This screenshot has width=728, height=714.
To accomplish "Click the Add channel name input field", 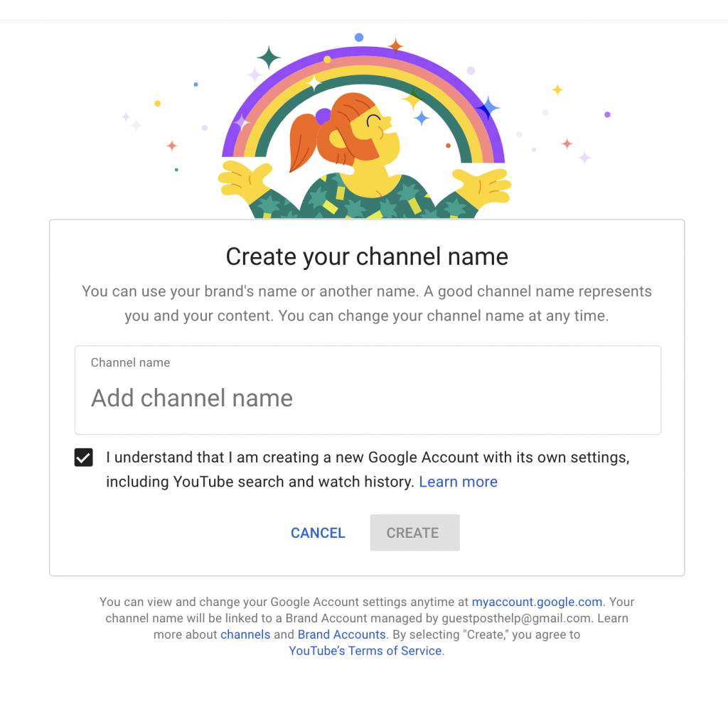I will pyautogui.click(x=368, y=398).
